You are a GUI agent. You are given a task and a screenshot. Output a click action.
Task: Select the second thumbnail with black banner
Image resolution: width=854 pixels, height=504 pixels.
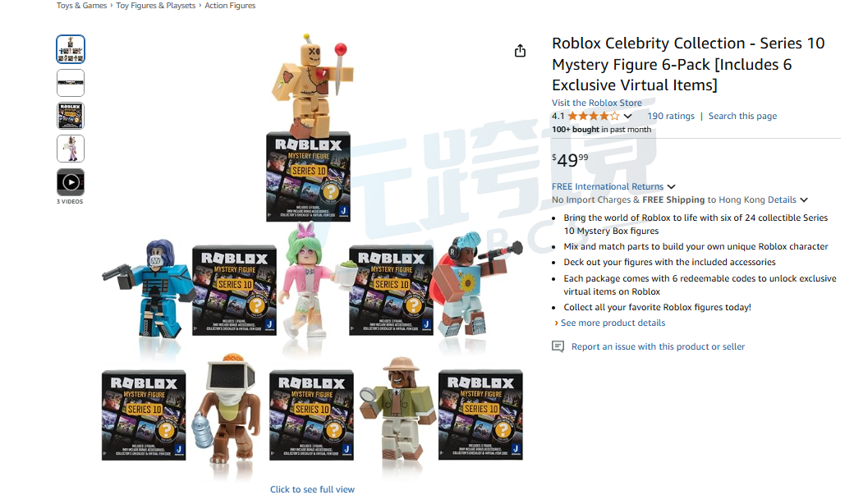(71, 83)
